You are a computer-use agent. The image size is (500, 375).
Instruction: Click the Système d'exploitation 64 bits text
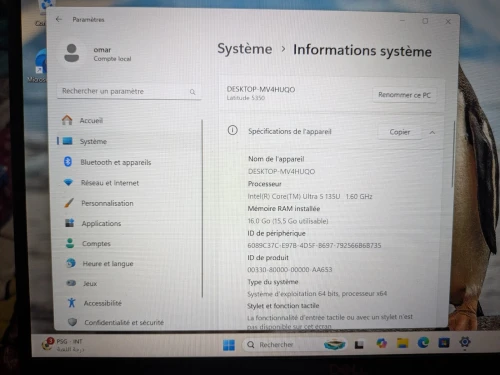click(317, 294)
